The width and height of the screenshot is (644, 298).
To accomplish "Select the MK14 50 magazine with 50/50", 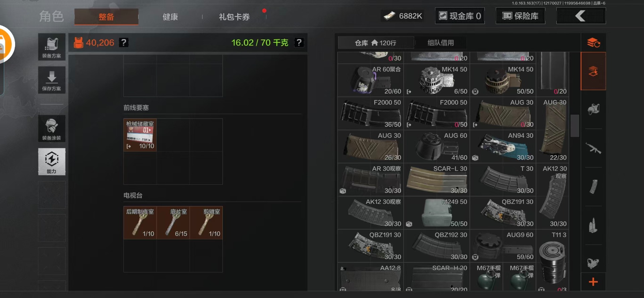I will pyautogui.click(x=503, y=80).
